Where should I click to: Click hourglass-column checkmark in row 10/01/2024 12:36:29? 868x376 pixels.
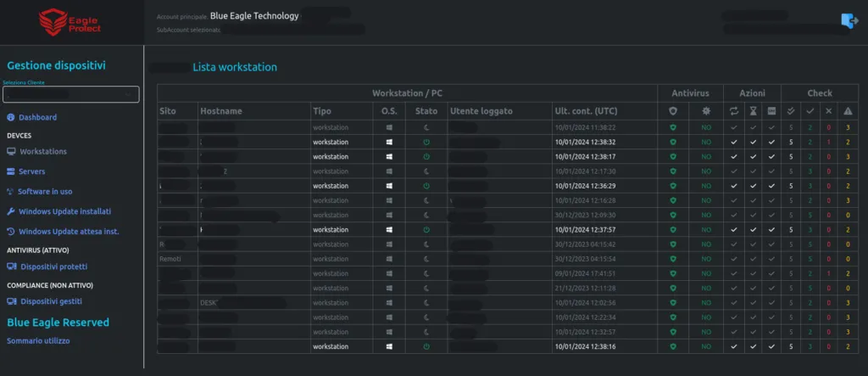[753, 186]
